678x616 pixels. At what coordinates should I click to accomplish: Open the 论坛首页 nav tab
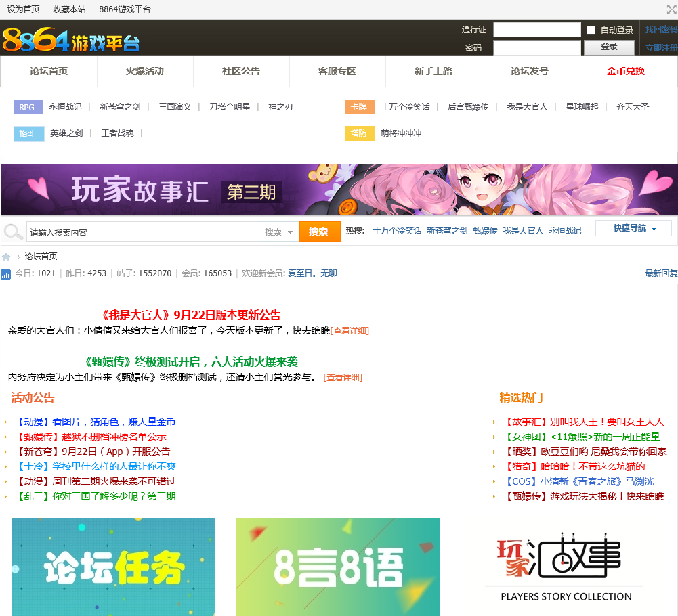click(49, 71)
